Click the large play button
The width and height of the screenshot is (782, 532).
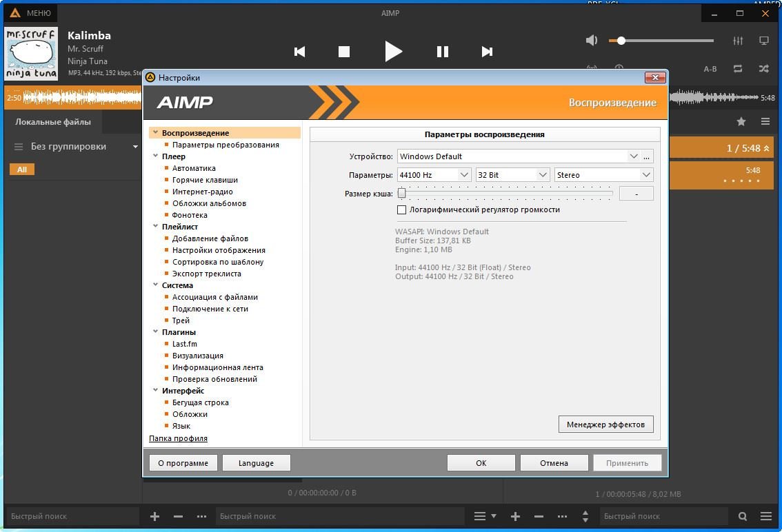(393, 52)
